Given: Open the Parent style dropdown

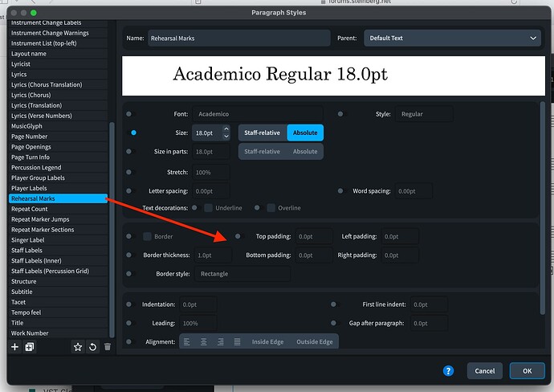Looking at the screenshot, I should [452, 38].
